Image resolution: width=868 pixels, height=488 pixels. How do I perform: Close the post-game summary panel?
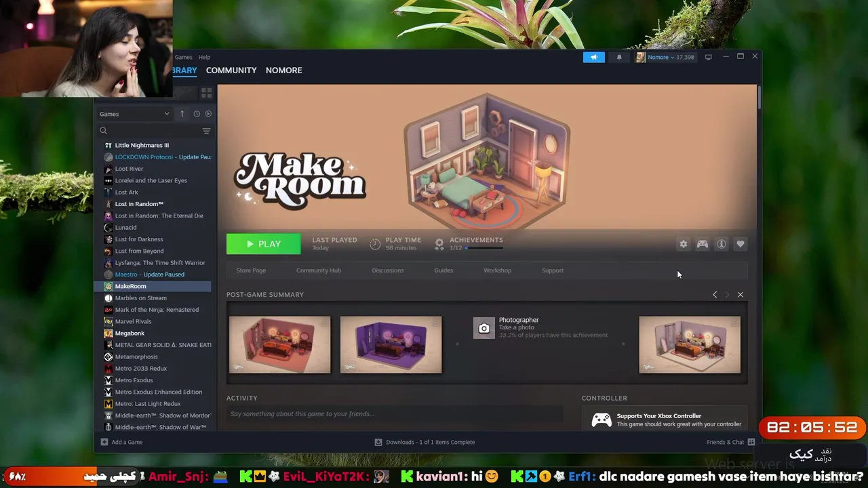pos(741,295)
